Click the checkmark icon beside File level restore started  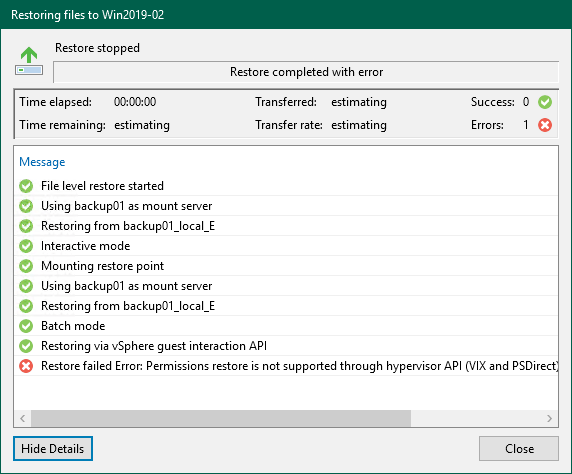pyautogui.click(x=26, y=186)
